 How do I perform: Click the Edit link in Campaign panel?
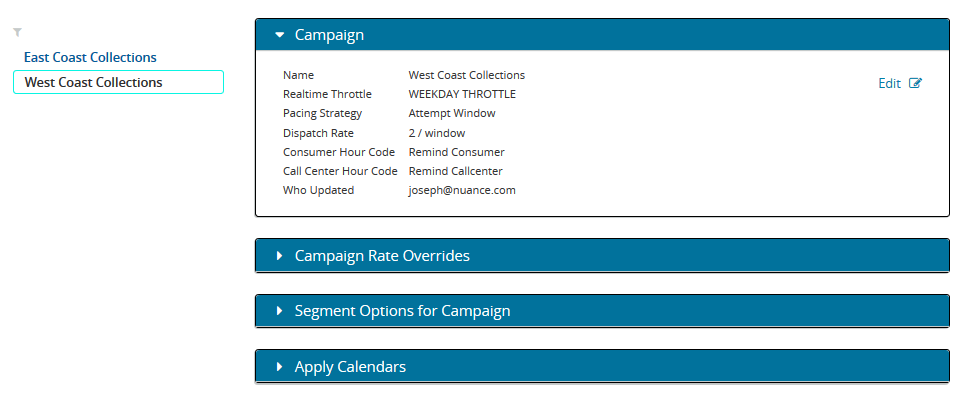click(889, 83)
